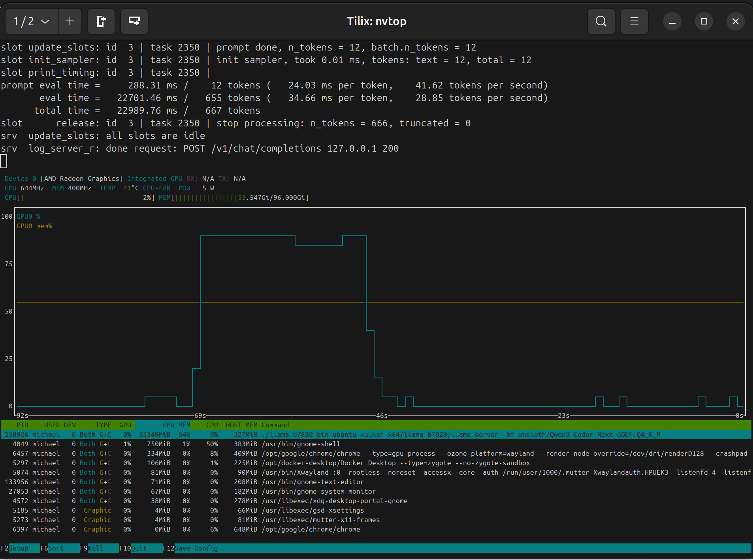Select the gnome-shell process row

(300, 444)
